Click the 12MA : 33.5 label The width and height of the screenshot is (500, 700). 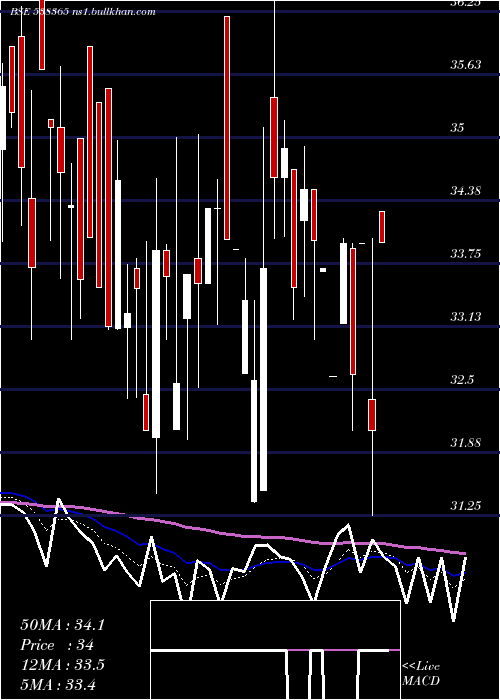tap(62, 665)
